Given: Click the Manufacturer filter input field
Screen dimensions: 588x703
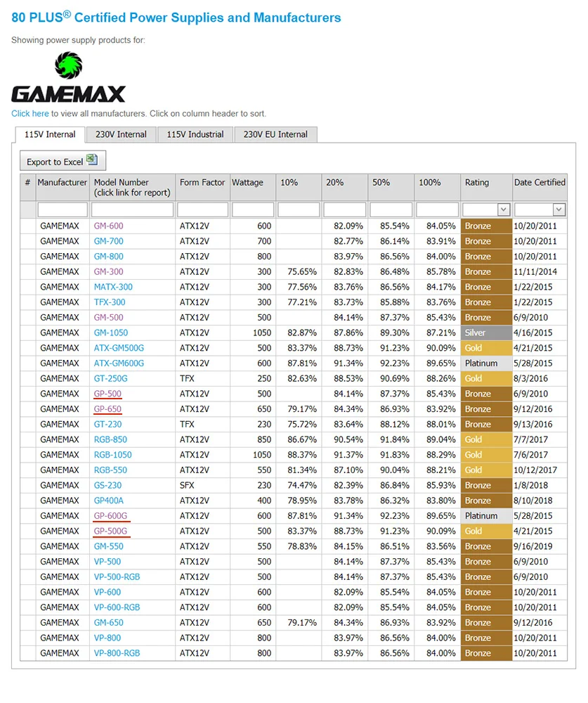Looking at the screenshot, I should coord(63,209).
